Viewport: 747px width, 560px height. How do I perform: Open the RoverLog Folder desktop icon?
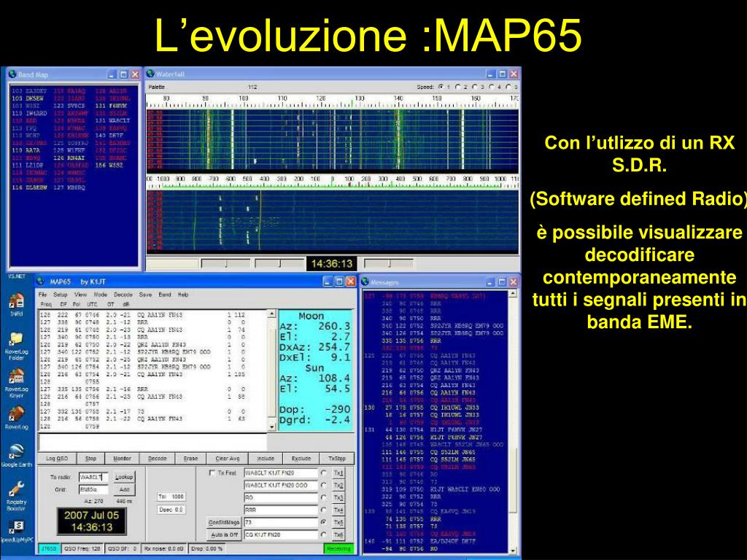16,345
